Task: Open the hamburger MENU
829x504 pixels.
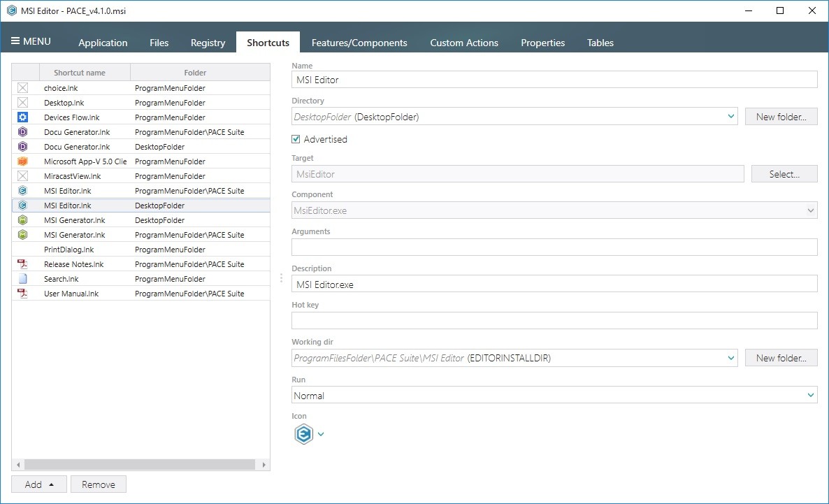Action: pos(31,41)
